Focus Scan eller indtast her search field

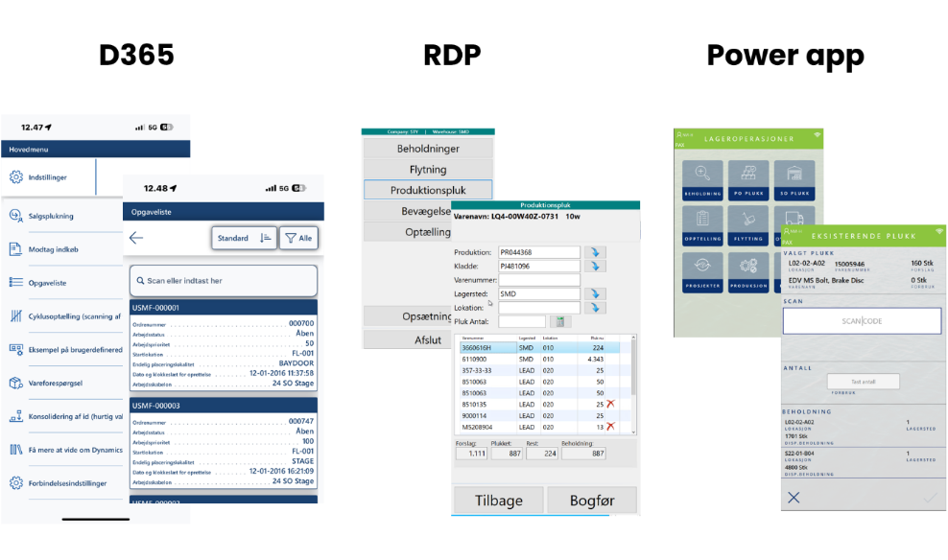click(x=224, y=281)
